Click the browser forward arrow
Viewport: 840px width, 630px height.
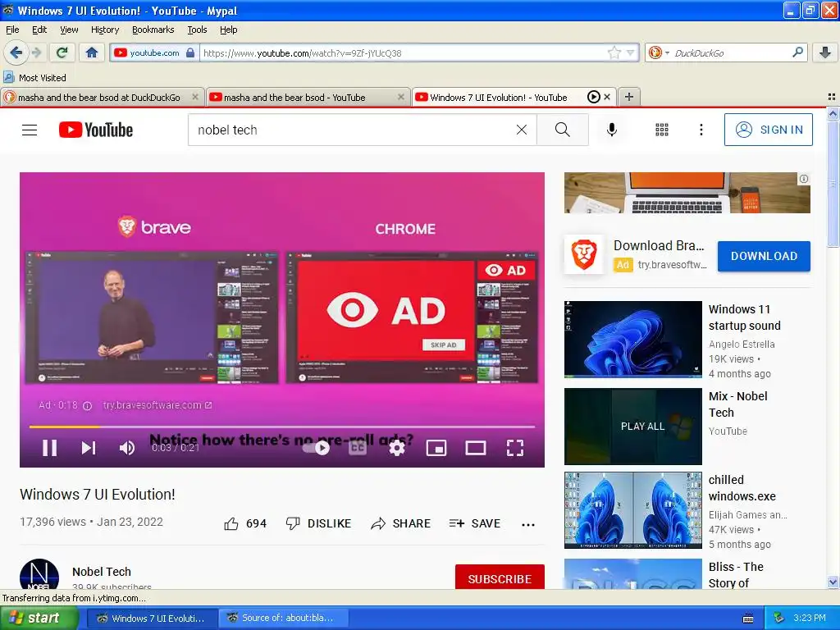[x=36, y=52]
